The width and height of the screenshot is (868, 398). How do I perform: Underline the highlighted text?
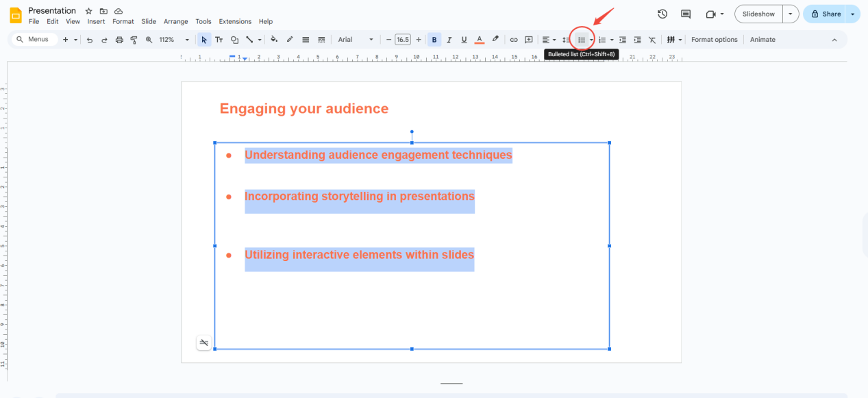tap(464, 39)
